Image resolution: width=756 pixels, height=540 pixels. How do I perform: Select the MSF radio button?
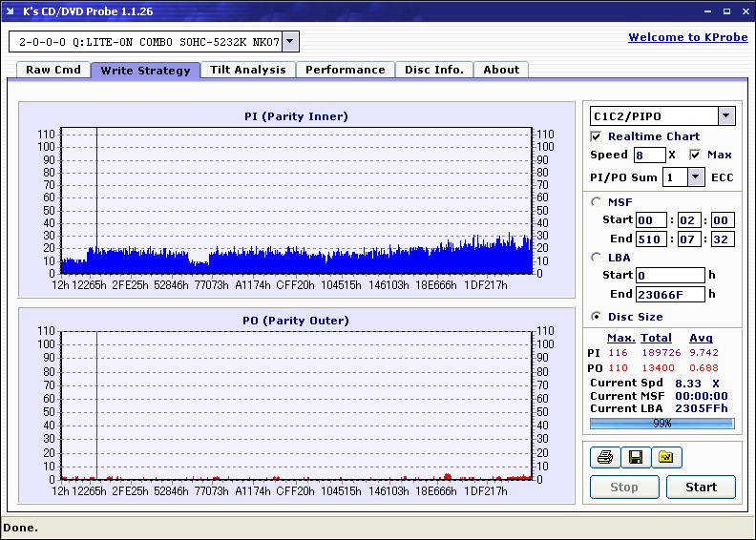[597, 201]
